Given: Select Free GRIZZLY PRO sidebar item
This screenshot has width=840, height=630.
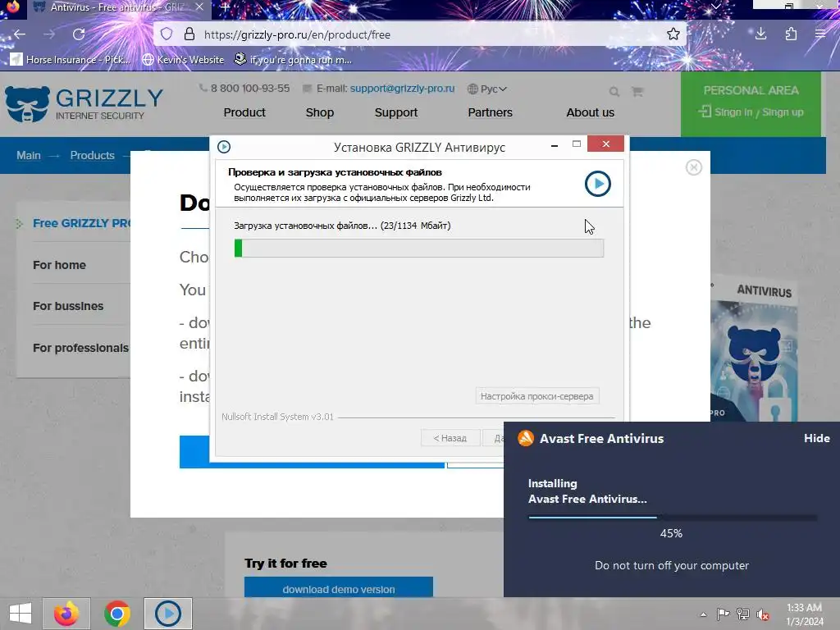Looking at the screenshot, I should pyautogui.click(x=80, y=223).
